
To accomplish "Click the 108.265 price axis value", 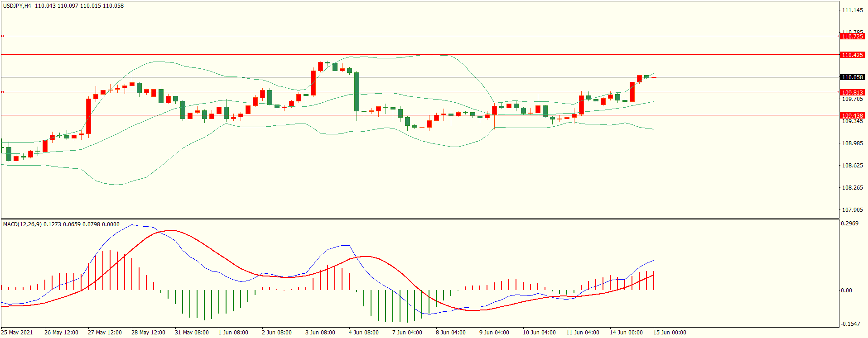I will [x=852, y=188].
